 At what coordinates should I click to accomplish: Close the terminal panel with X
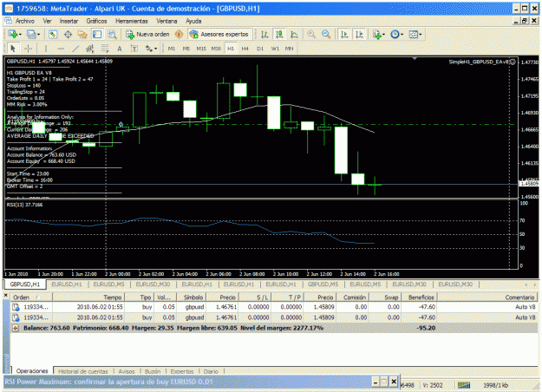(x=5, y=296)
